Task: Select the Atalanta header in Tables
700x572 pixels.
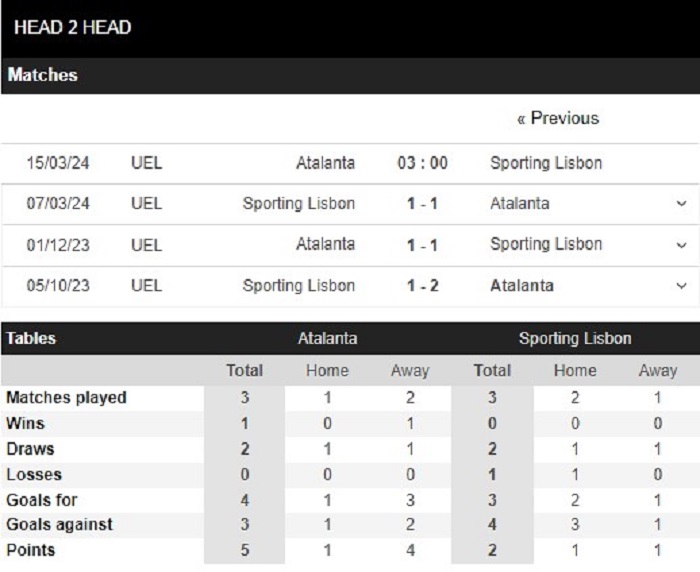Action: tap(327, 338)
